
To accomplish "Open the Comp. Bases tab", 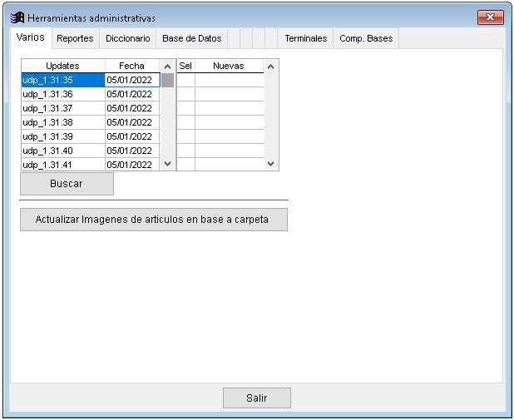I will (x=365, y=38).
